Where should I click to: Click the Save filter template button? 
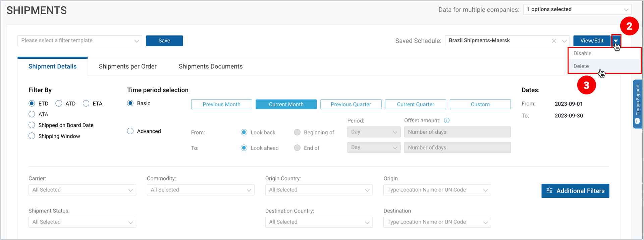[164, 41]
